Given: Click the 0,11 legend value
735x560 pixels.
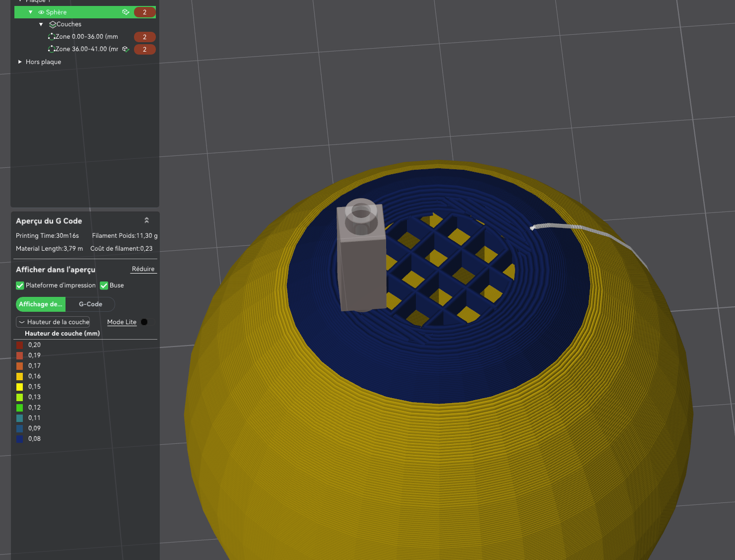Looking at the screenshot, I should (x=34, y=418).
